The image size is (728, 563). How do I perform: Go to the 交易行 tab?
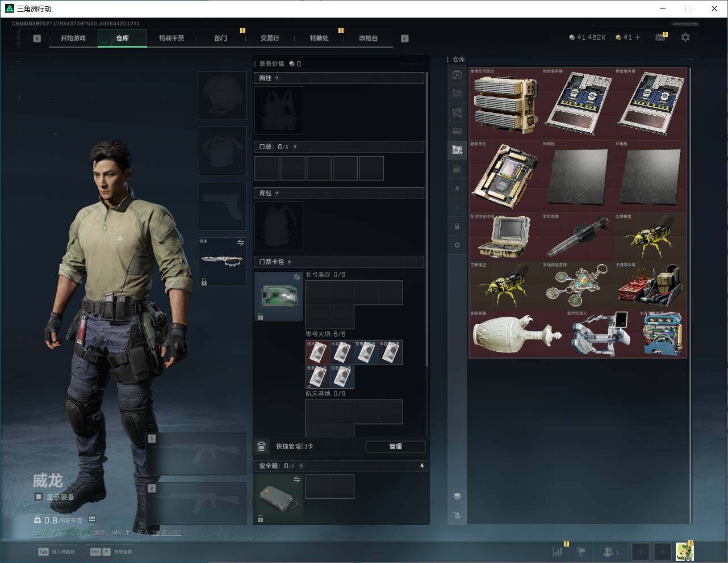tap(270, 38)
